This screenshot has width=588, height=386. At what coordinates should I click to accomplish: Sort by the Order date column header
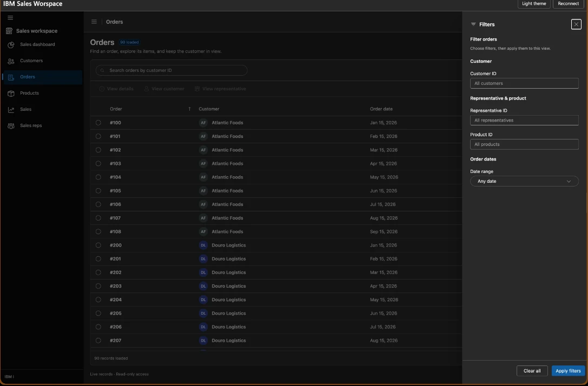click(x=381, y=109)
